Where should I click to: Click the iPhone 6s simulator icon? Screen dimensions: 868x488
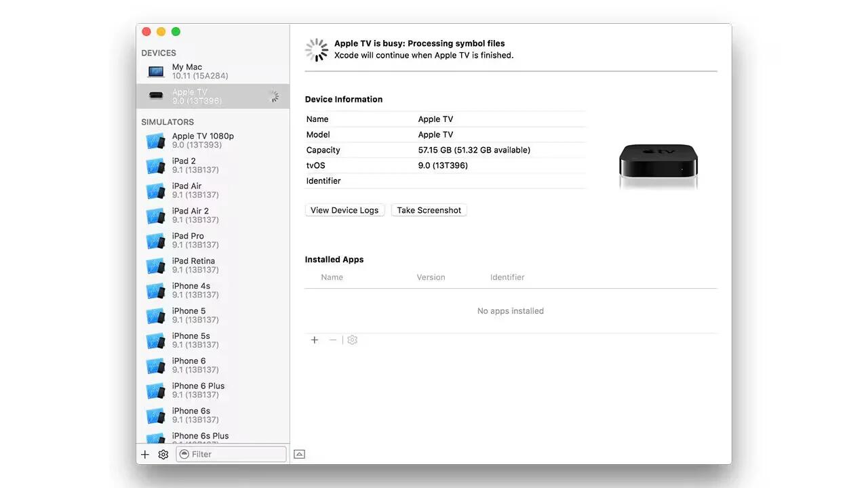click(156, 416)
